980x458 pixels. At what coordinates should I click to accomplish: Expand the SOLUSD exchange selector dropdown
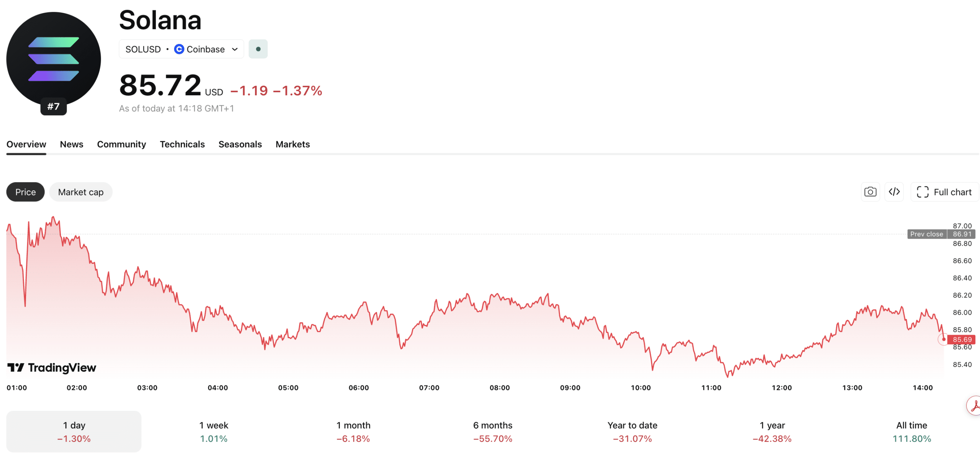[x=234, y=49]
